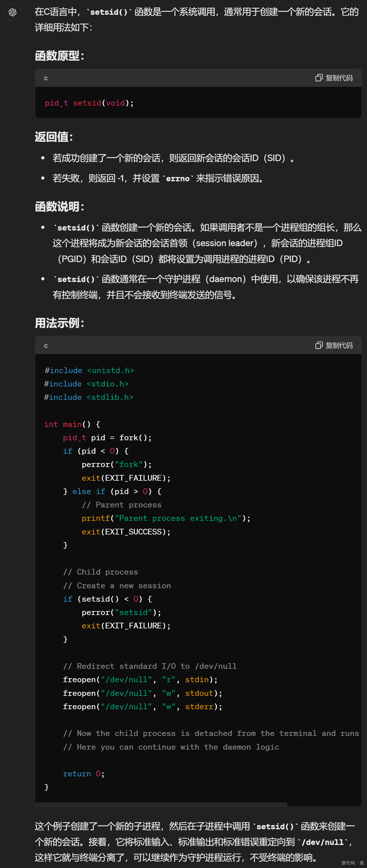The height and width of the screenshot is (868, 367).
Task: Copy the usage example code block
Action: click(334, 345)
